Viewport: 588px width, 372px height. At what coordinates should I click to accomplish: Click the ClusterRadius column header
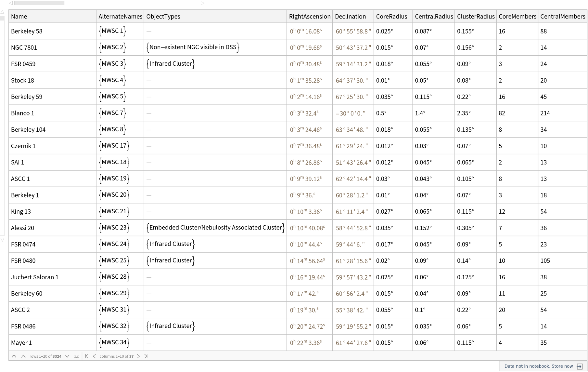point(476,17)
